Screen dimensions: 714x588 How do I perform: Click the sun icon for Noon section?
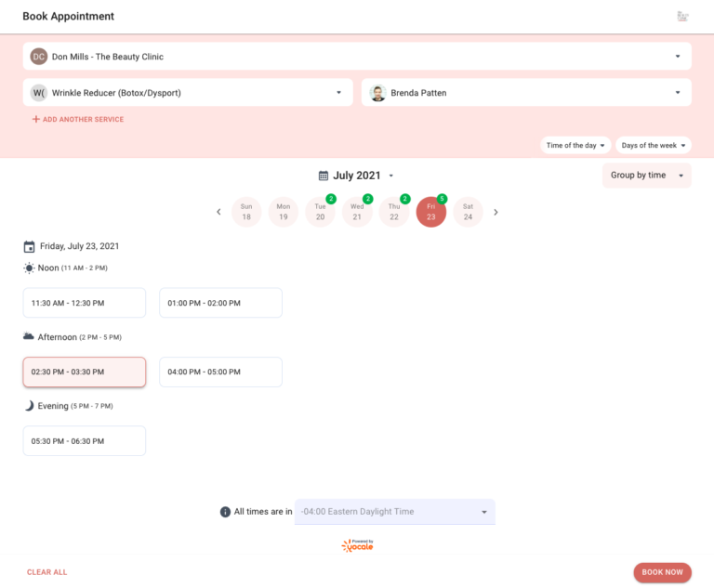coord(29,268)
